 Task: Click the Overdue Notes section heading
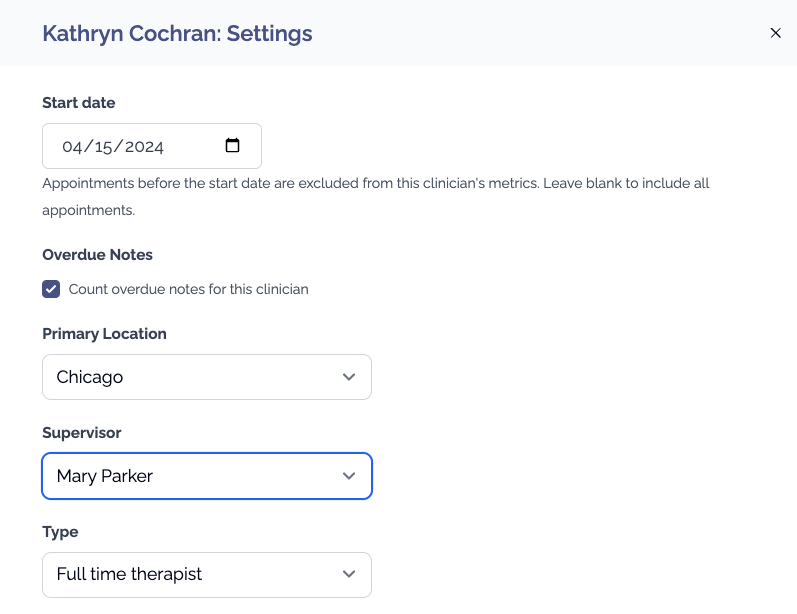pyautogui.click(x=98, y=255)
